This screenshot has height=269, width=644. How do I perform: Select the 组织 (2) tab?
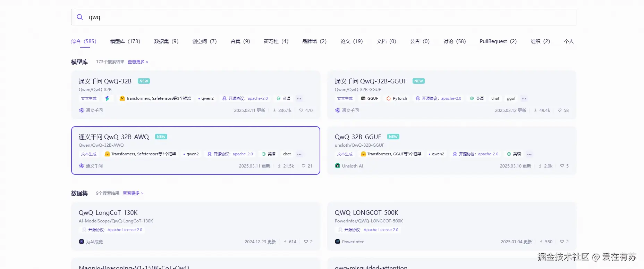pos(540,41)
